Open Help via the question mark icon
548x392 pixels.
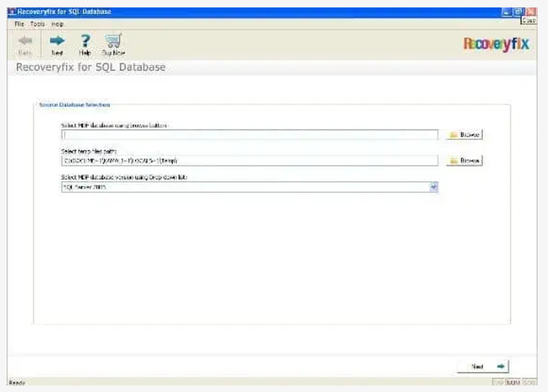85,45
